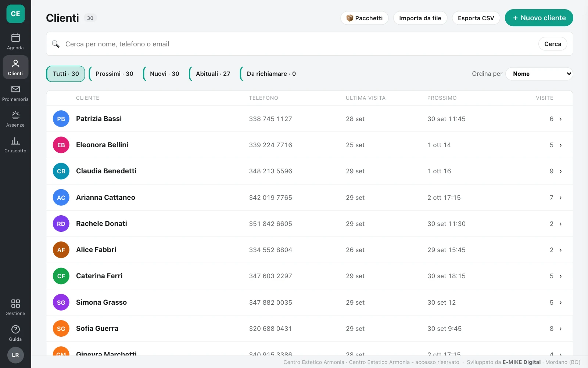Click the search magnifier icon

(x=55, y=44)
